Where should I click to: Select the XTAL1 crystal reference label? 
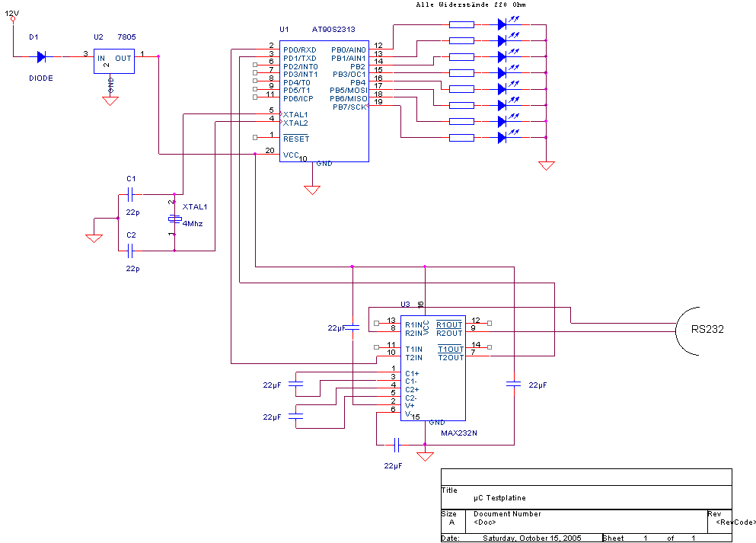pos(195,207)
